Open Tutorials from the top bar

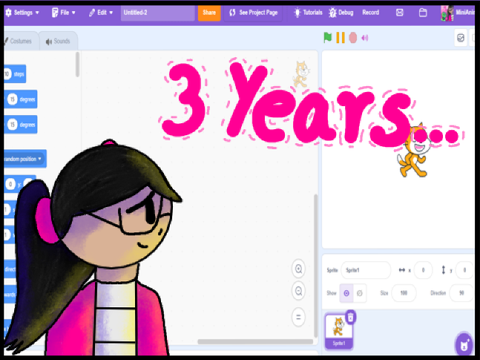308,13
